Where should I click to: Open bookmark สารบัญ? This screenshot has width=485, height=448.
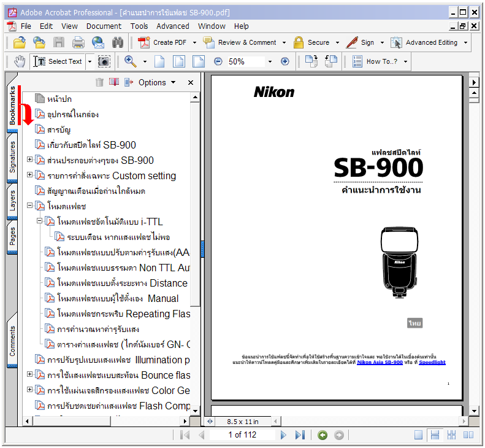pyautogui.click(x=59, y=129)
